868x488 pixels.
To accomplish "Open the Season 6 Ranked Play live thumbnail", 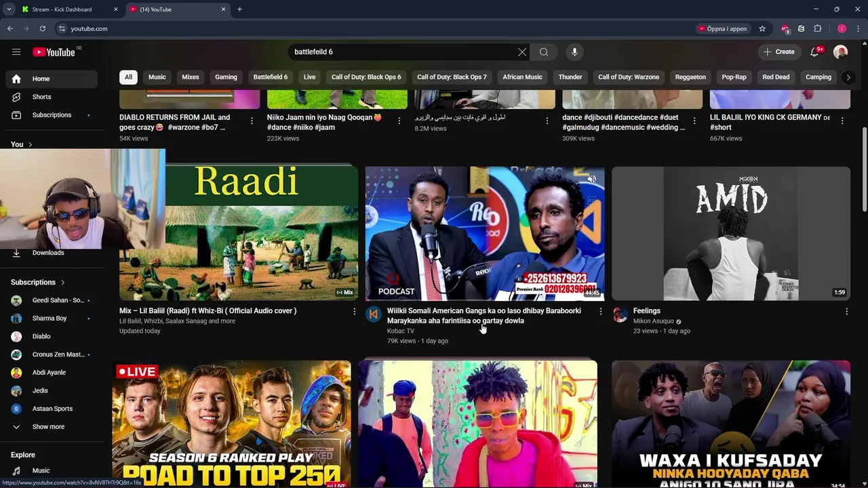I will coord(231,424).
